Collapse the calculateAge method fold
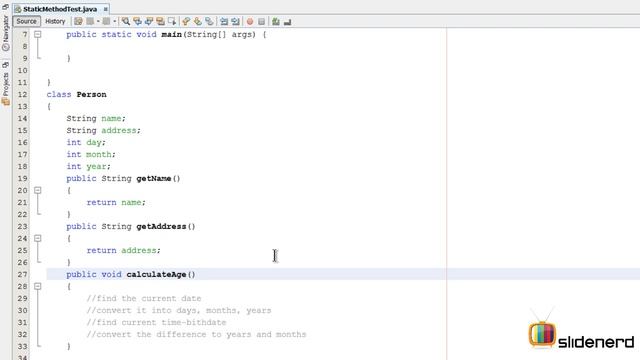Viewport: 640px width, 360px height. (x=38, y=286)
